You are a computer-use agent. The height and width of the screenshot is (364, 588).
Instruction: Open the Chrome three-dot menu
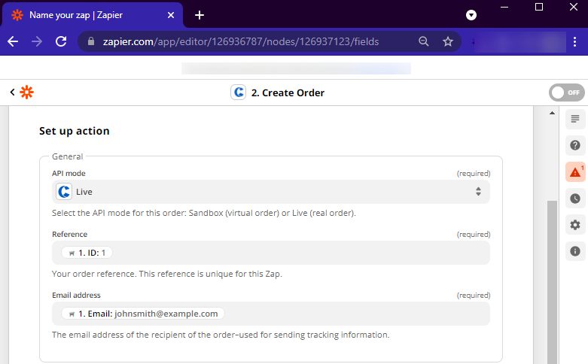click(x=574, y=41)
